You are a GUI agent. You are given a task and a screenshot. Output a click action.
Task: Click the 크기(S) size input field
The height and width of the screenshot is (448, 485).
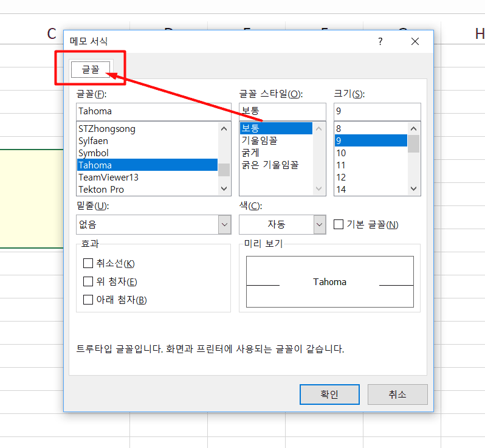pyautogui.click(x=377, y=111)
